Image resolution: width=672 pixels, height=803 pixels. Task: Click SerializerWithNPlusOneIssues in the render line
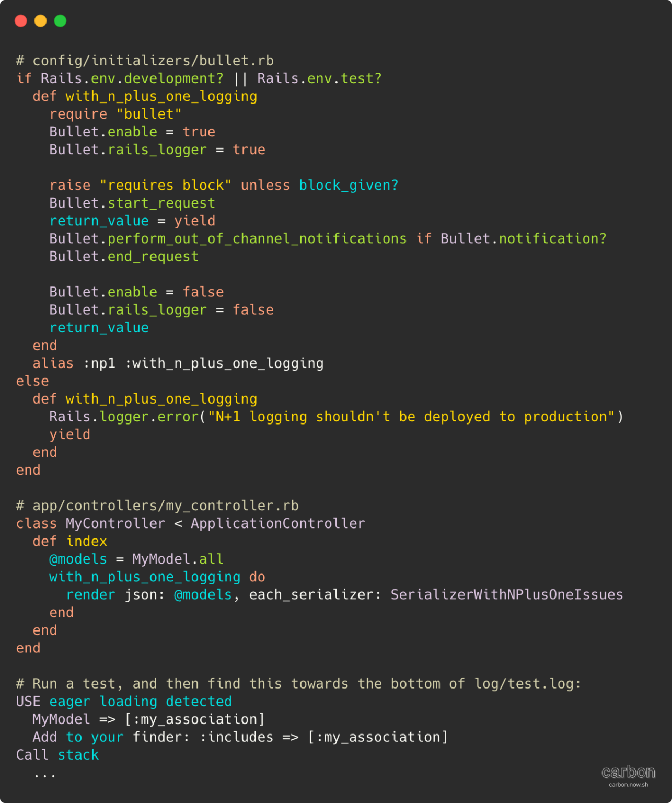[507, 594]
